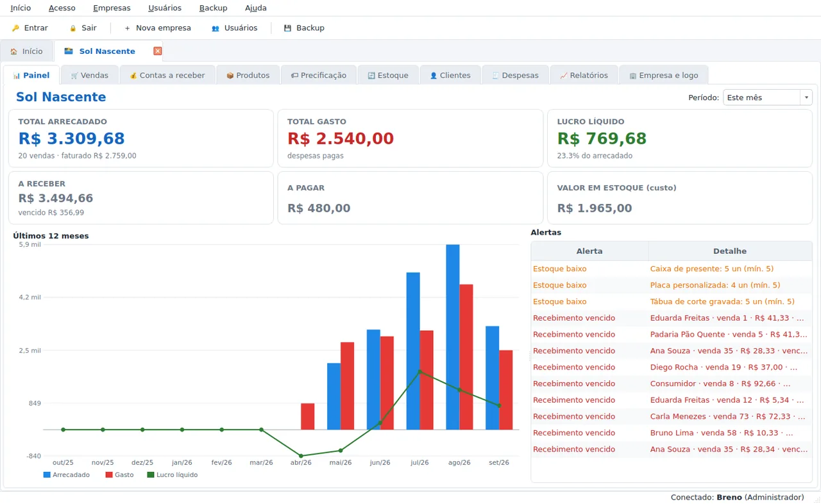The image size is (821, 504).
Task: Click the plus icon for Nova empresa
Action: (x=127, y=28)
